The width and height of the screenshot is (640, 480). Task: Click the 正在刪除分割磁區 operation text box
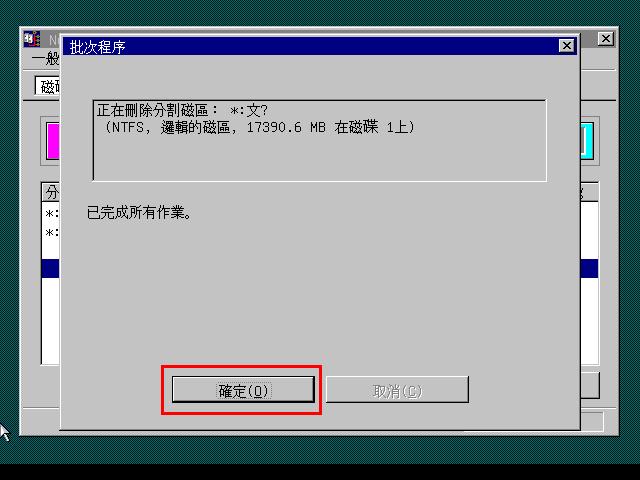coord(320,140)
